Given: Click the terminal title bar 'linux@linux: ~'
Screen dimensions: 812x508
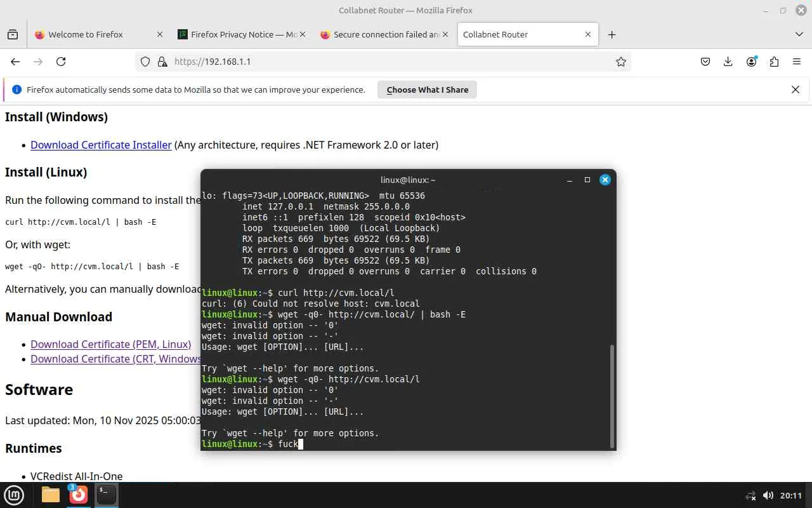Looking at the screenshot, I should tap(408, 180).
